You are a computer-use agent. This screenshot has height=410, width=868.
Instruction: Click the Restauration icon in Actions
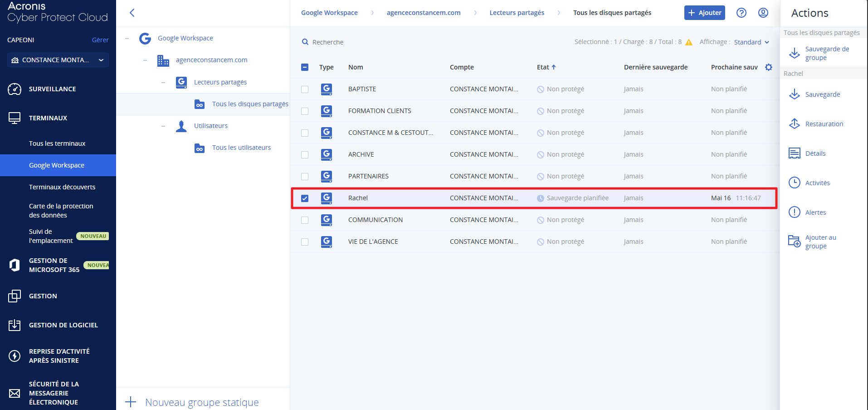(795, 123)
